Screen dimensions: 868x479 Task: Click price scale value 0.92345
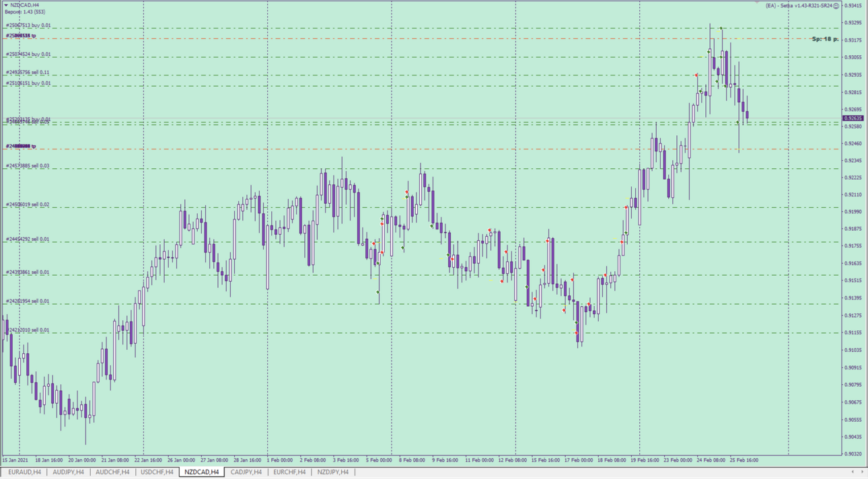[853, 161]
